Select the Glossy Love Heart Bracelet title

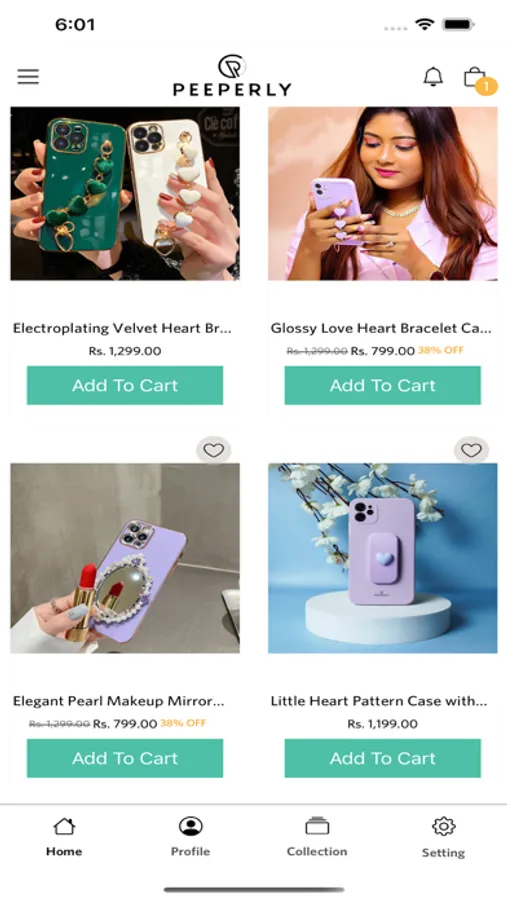pos(381,328)
